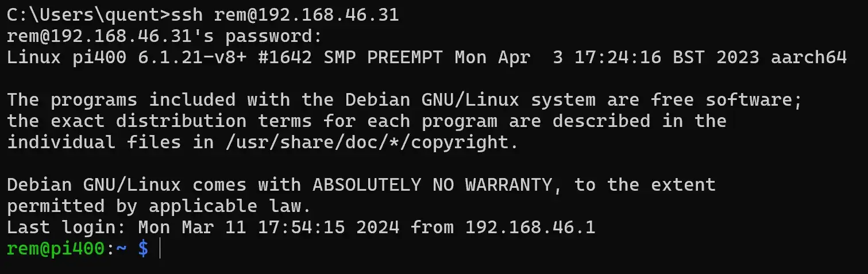The height and width of the screenshot is (274, 868).
Task: Click the blue dollar sign prompt symbol
Action: click(143, 249)
